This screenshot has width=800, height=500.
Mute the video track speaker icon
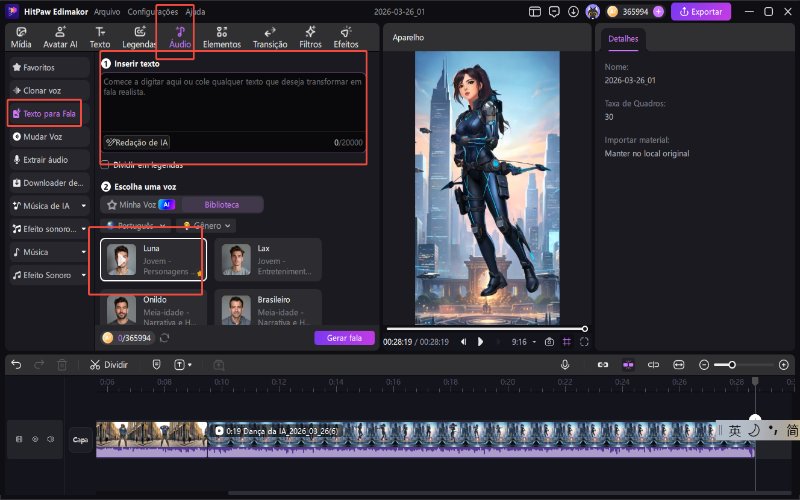(50, 439)
